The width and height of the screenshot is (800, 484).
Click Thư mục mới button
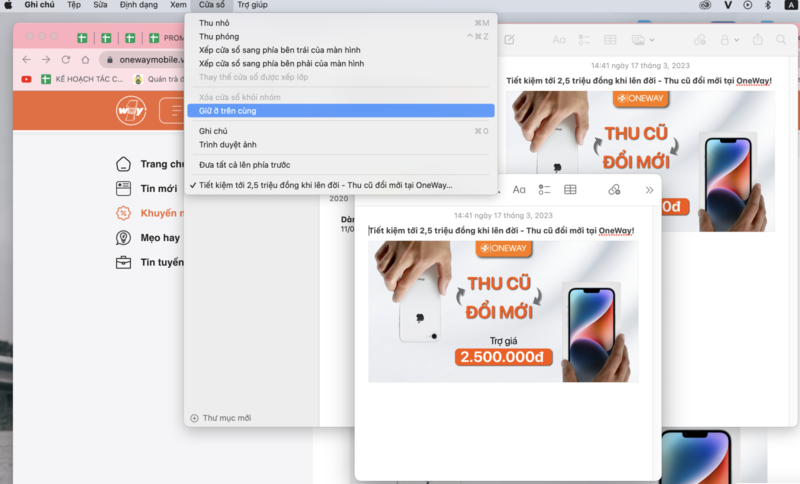(220, 418)
